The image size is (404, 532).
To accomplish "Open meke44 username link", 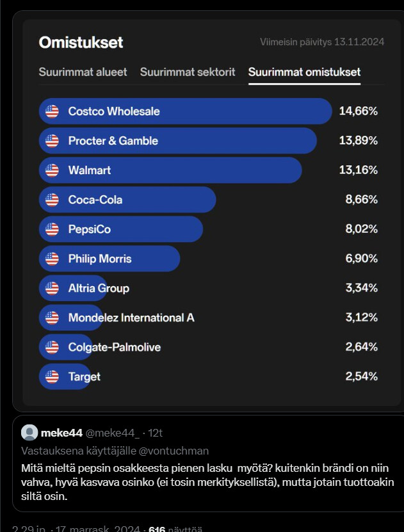I will pyautogui.click(x=61, y=433).
